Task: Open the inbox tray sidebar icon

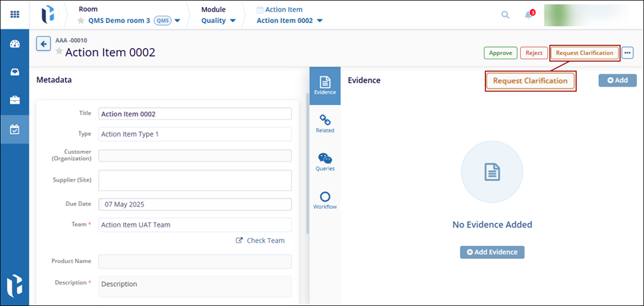Action: pyautogui.click(x=14, y=72)
